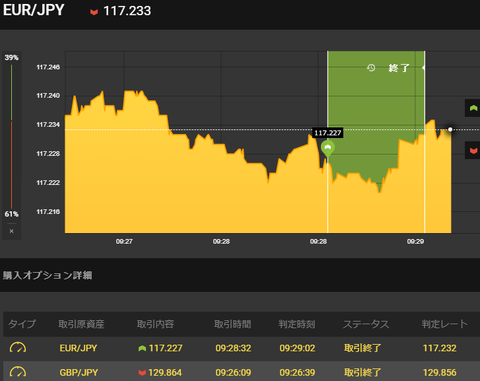Click the 終了 label in green zone
The width and height of the screenshot is (480, 381).
[x=399, y=68]
